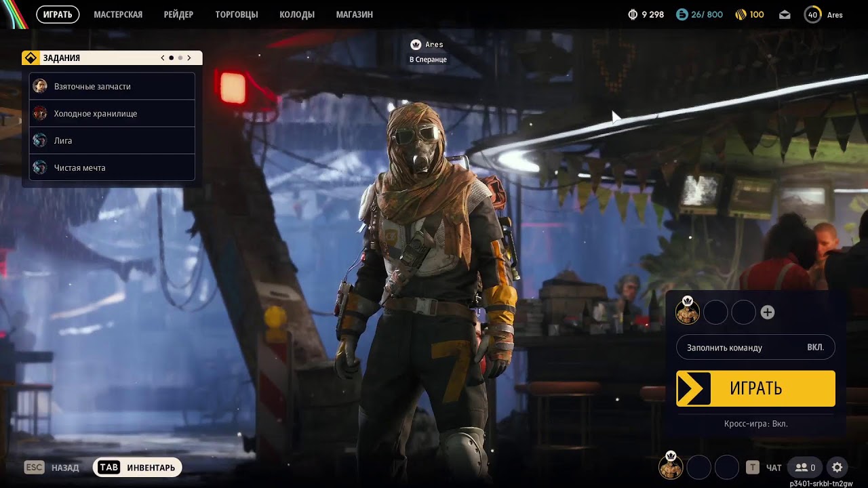Click the squad leader avatar above Заполнить команду

tap(688, 312)
